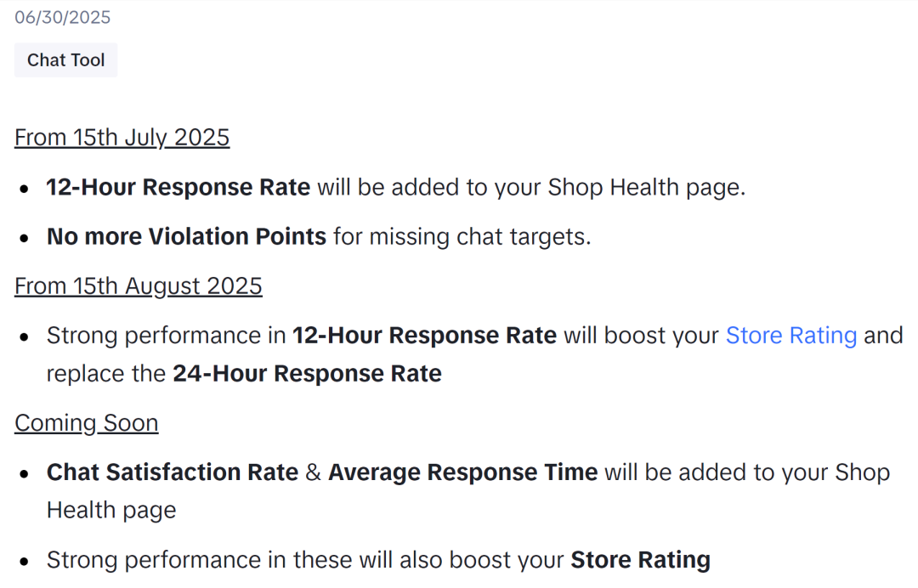Click the 'From 15th July 2025' heading

click(x=122, y=138)
